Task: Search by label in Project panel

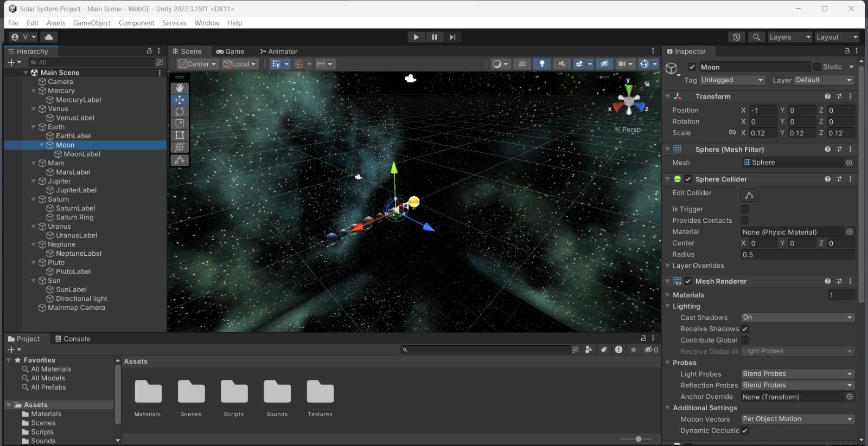Action: 604,350
